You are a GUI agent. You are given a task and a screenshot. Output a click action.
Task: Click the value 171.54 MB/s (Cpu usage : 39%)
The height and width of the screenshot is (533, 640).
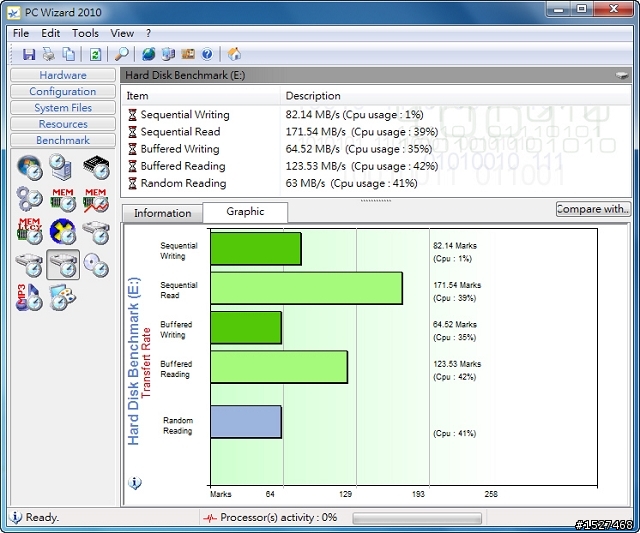[x=362, y=132]
